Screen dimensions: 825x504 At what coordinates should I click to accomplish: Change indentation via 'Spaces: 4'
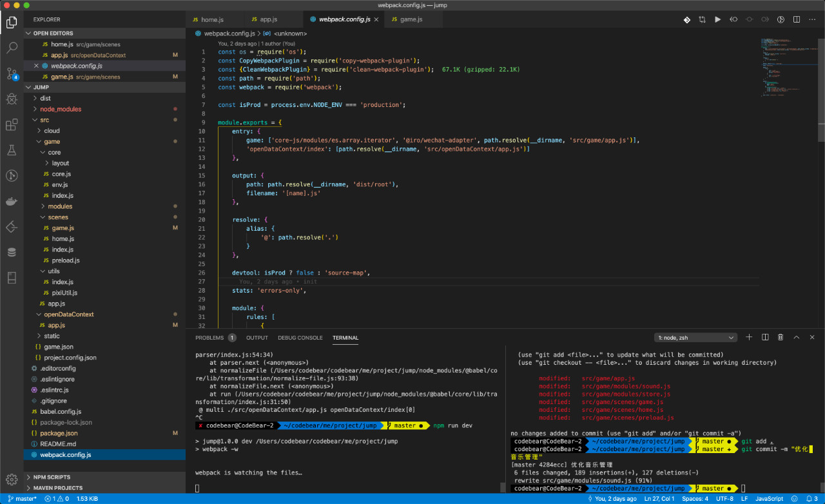click(695, 499)
